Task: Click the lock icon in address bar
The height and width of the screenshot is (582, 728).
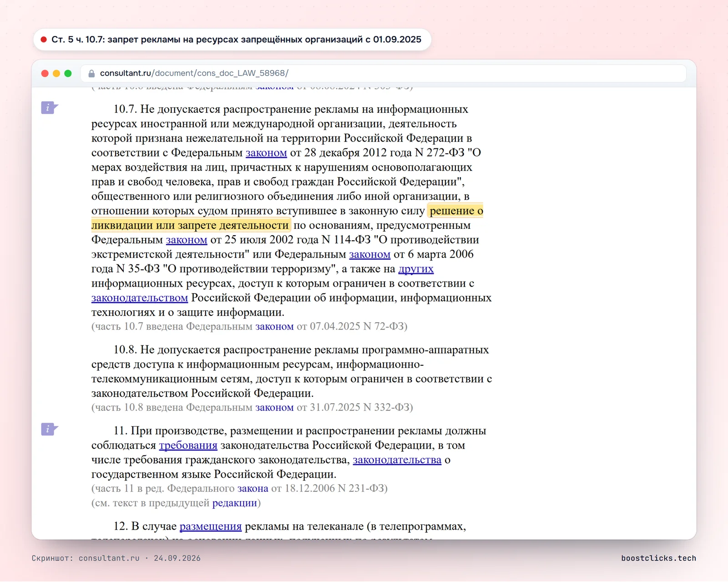Action: 91,73
